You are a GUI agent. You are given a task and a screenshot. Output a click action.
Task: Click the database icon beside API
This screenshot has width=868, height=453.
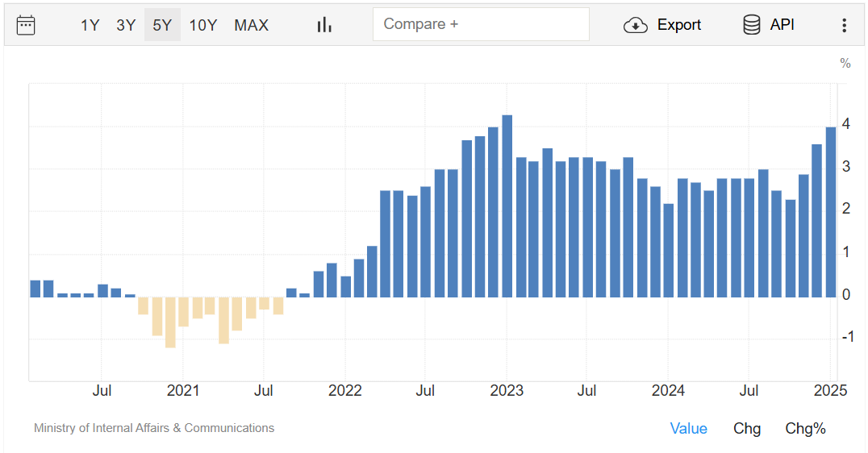coord(752,25)
